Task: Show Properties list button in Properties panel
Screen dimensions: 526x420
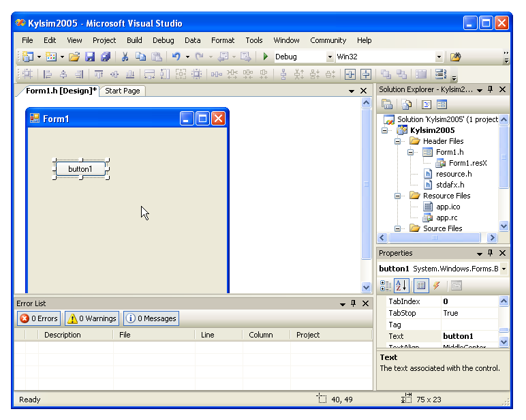Action: coord(420,286)
